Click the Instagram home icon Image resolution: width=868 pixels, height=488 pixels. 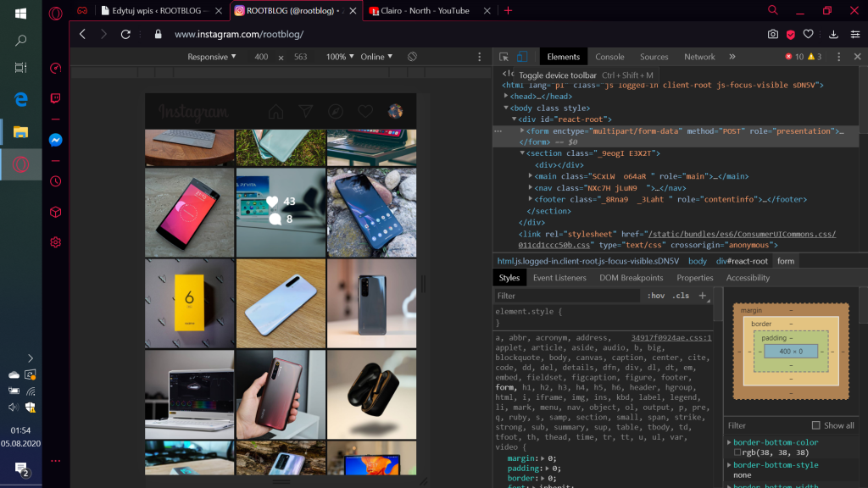coord(275,112)
